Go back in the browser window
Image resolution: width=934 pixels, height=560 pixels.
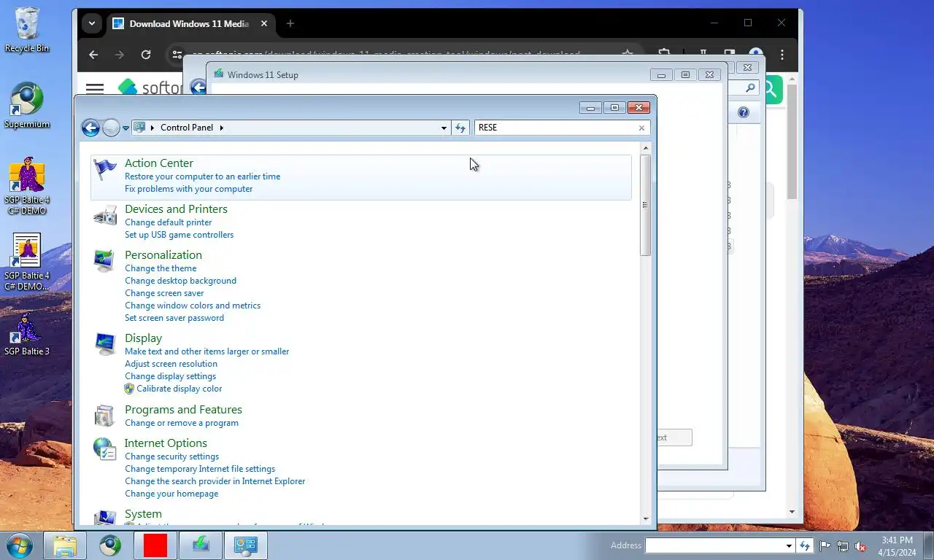tap(93, 55)
